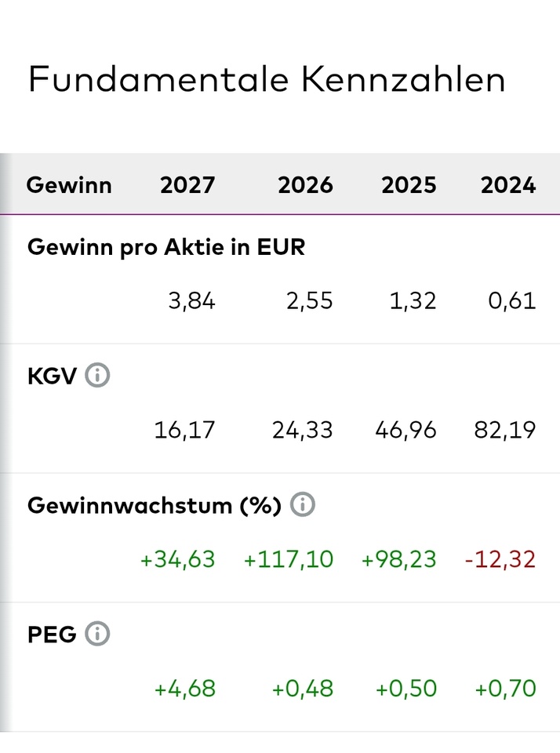This screenshot has width=560, height=753.
Task: Select the negative growth value -12,32
Action: pos(500,559)
